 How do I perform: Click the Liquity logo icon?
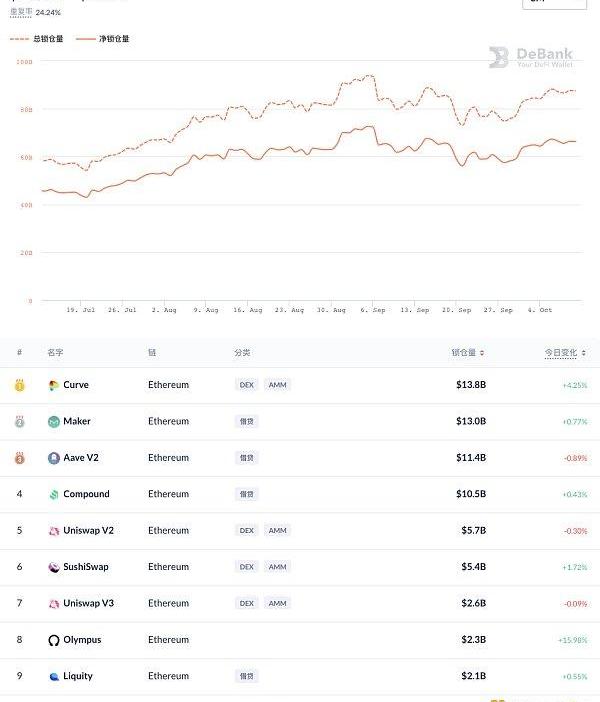click(x=54, y=676)
